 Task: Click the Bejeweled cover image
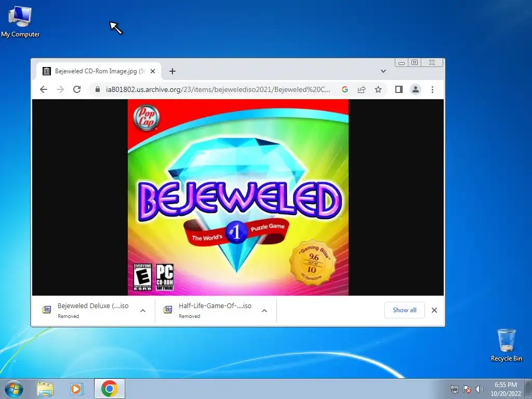[x=238, y=197]
